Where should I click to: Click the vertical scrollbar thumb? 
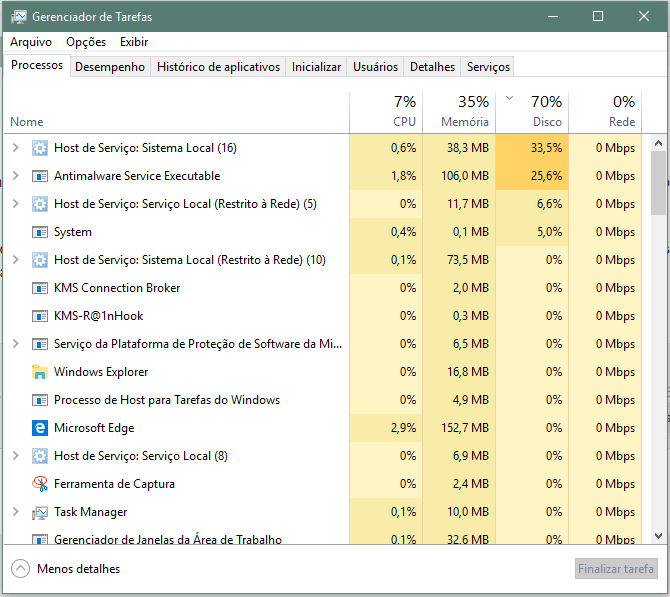pyautogui.click(x=658, y=183)
